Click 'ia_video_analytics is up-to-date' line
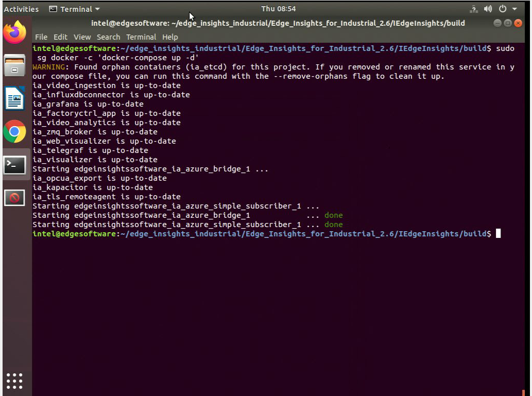The image size is (532, 396). click(107, 123)
